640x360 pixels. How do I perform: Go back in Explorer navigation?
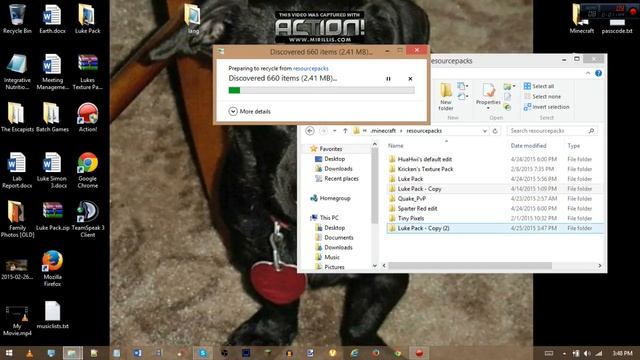(310, 131)
